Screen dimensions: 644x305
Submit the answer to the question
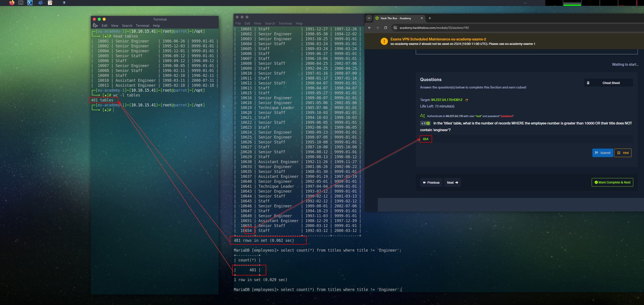(x=602, y=153)
